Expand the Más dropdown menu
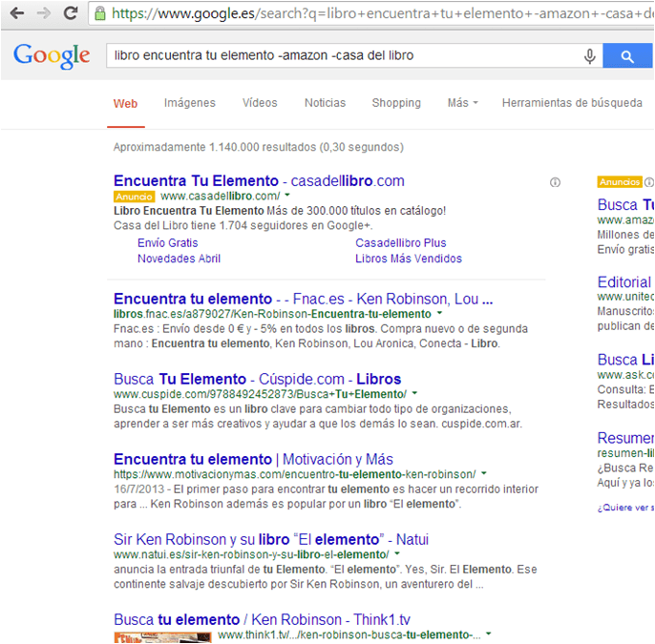The width and height of the screenshot is (655, 644). click(x=462, y=103)
